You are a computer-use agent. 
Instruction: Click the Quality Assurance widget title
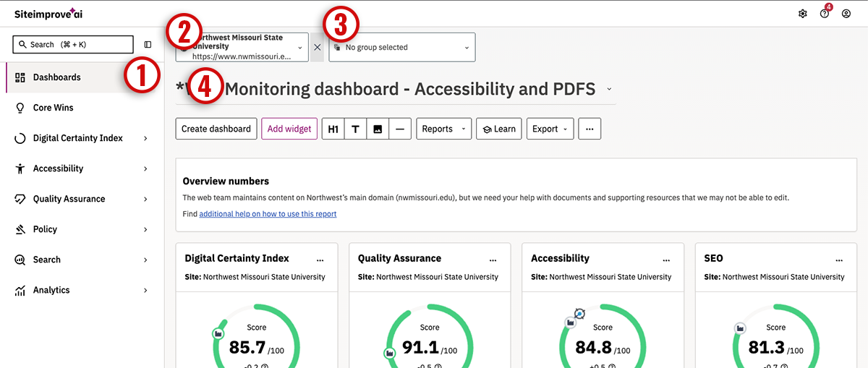[x=399, y=258]
